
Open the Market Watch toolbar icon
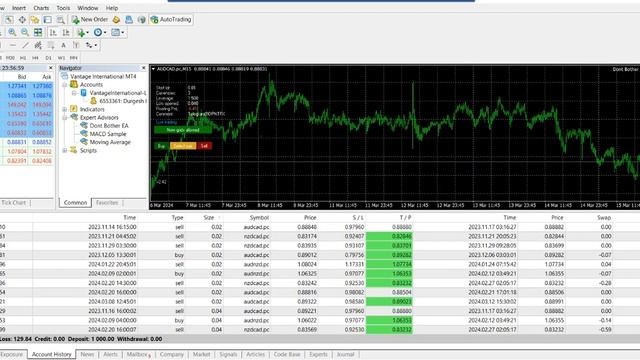click(x=9, y=19)
